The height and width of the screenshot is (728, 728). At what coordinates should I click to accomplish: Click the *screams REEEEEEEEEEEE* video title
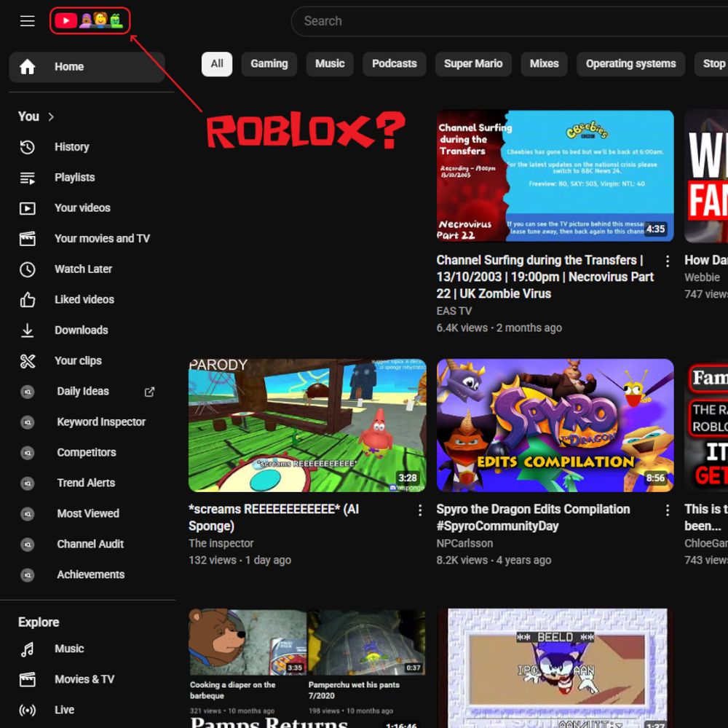[274, 518]
